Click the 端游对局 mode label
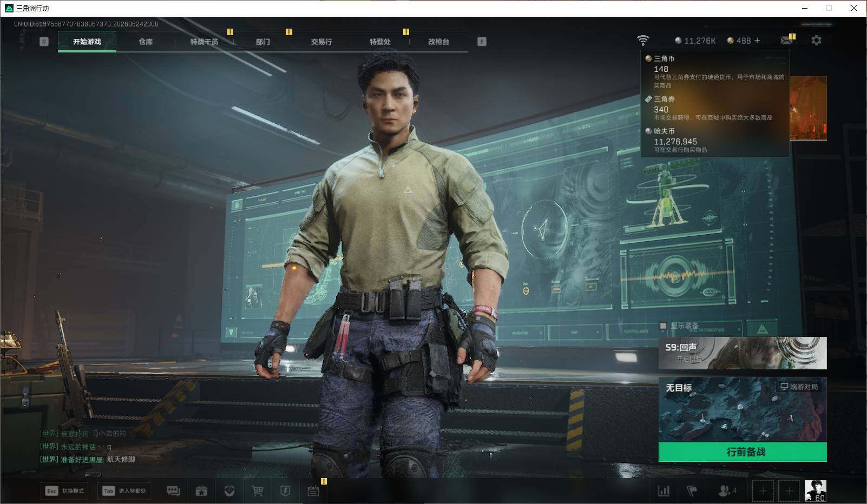867x504 pixels. pos(799,387)
